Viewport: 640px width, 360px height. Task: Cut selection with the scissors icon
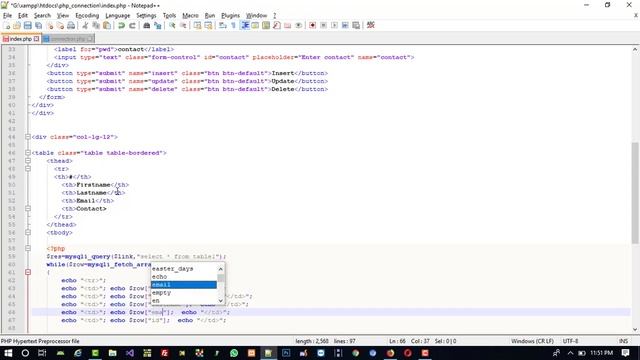point(85,25)
